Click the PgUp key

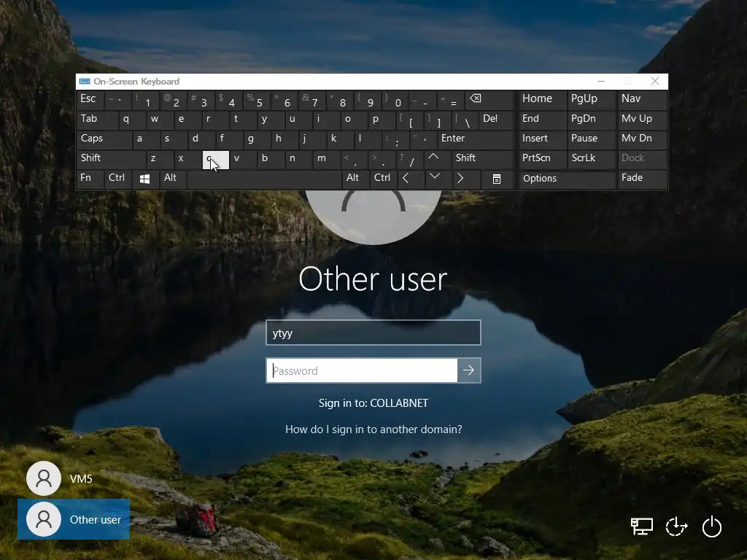591,99
